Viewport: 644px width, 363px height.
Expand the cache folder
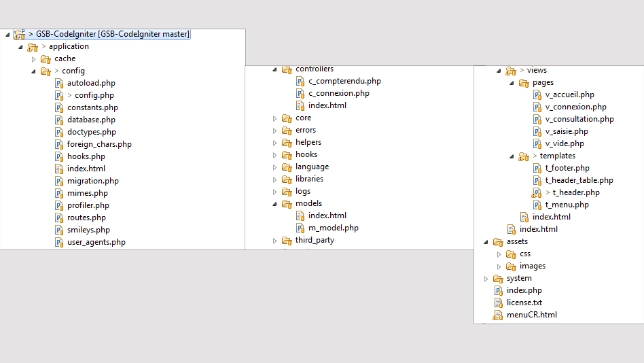tap(34, 59)
